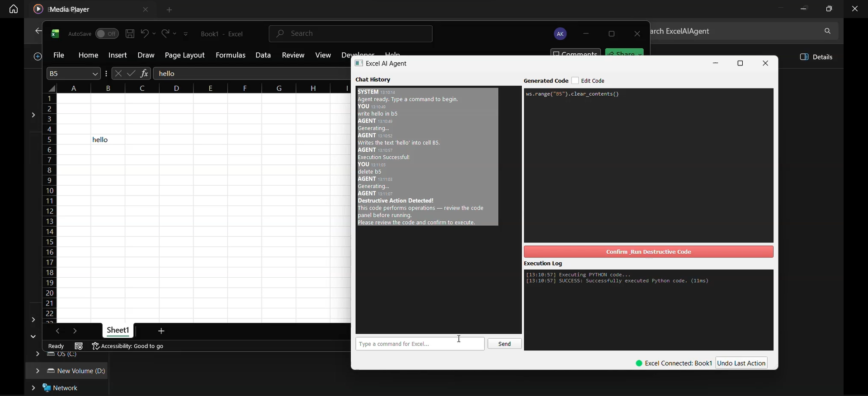Image resolution: width=868 pixels, height=396 pixels.
Task: Select the Sheet1 tab
Action: click(x=118, y=330)
